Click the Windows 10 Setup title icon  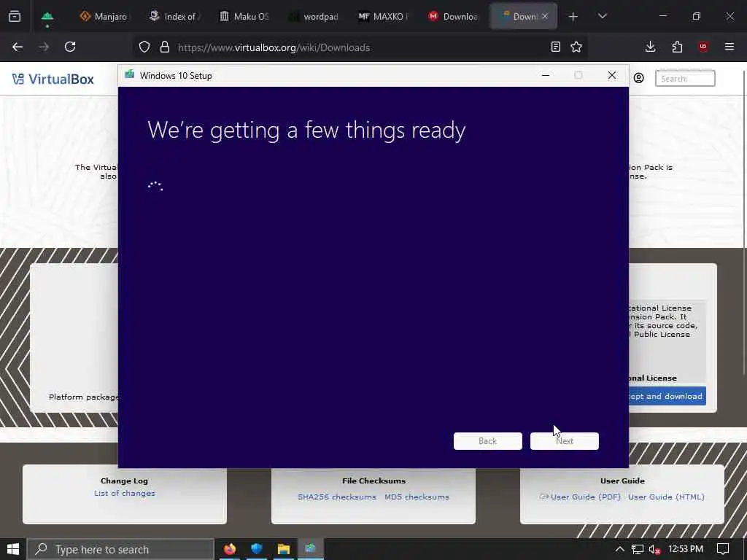[129, 75]
